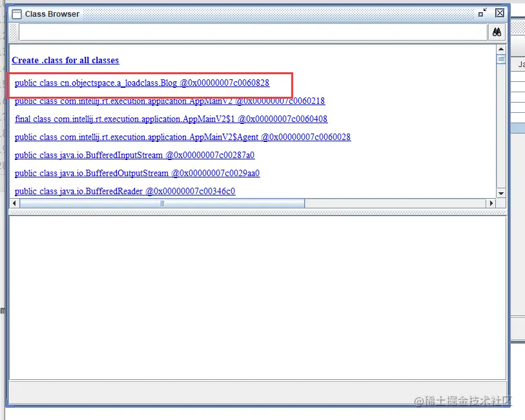
Task: Click the Class Browser window icon
Action: tap(16, 14)
